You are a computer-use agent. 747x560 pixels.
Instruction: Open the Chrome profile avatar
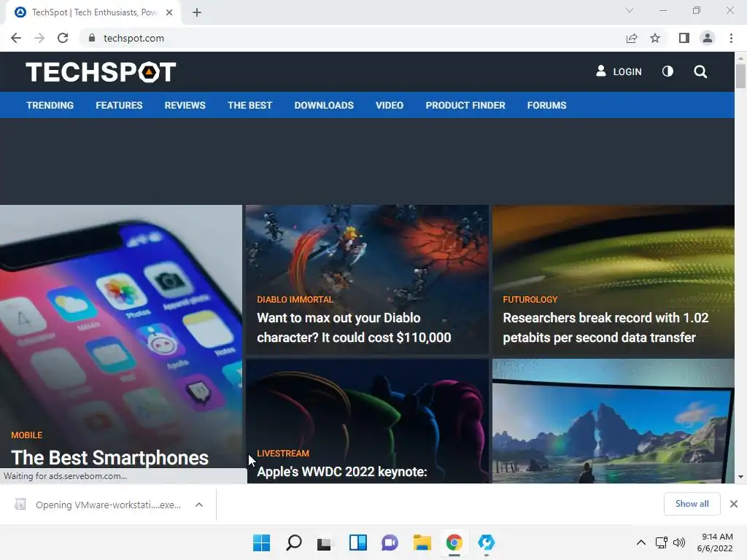708,38
